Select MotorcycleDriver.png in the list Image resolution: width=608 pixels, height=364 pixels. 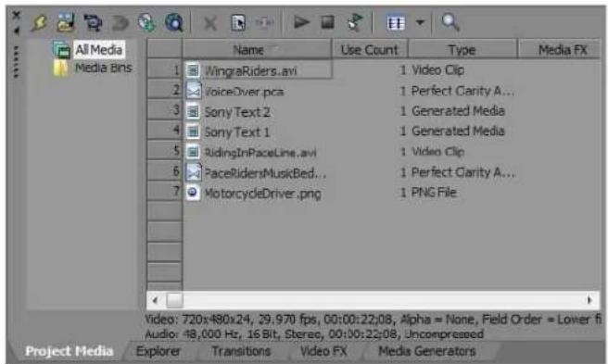(262, 193)
